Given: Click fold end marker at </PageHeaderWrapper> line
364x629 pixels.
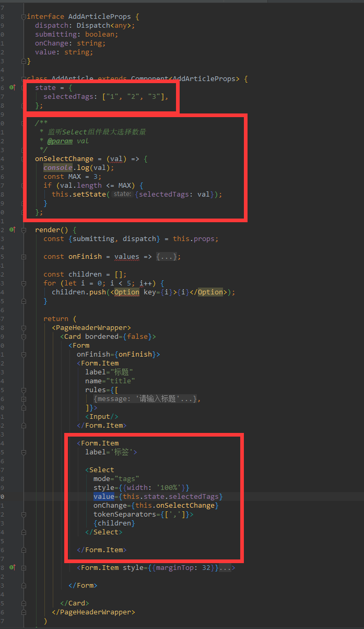Looking at the screenshot, I should [24, 612].
